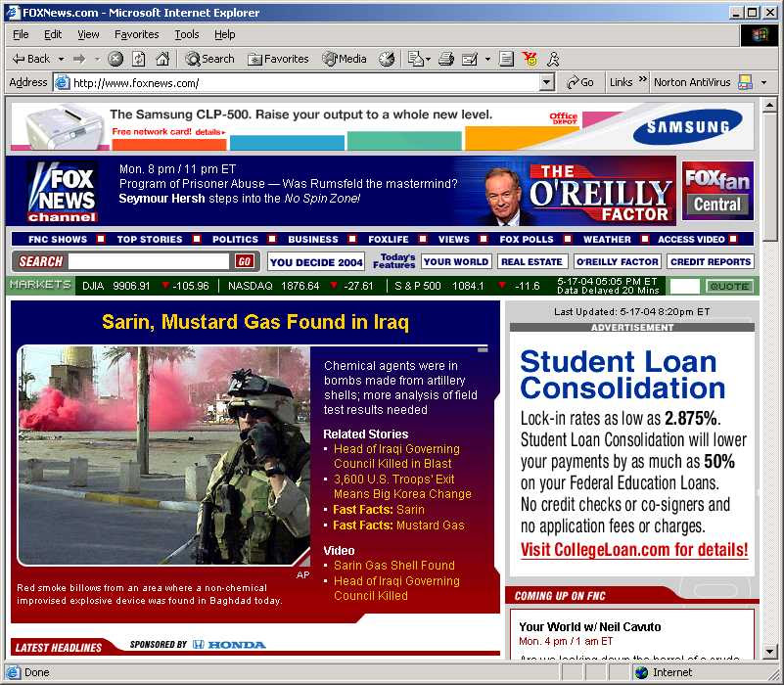The image size is (784, 685).
Task: Refresh the page with Refresh icon
Action: click(139, 59)
